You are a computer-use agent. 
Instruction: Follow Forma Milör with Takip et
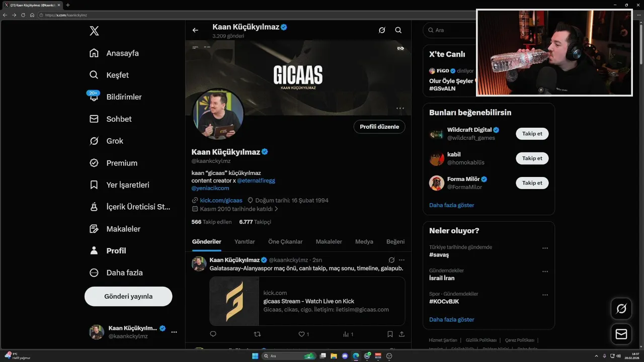(x=532, y=183)
